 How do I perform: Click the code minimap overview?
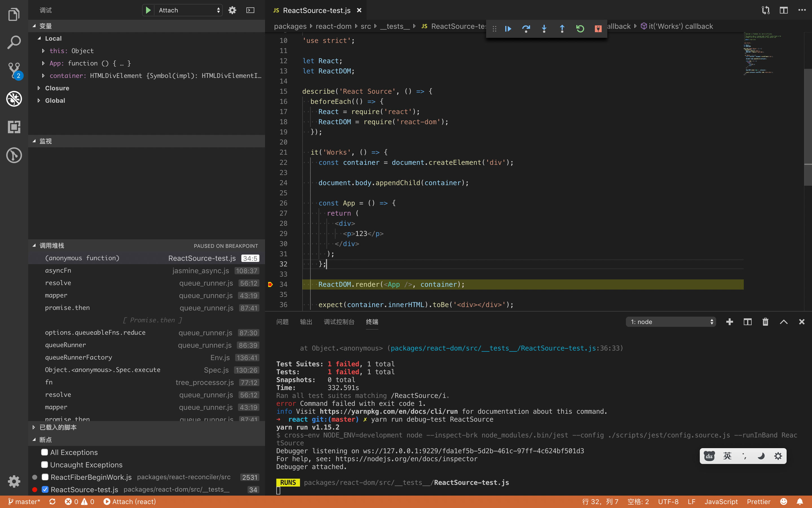point(773,54)
